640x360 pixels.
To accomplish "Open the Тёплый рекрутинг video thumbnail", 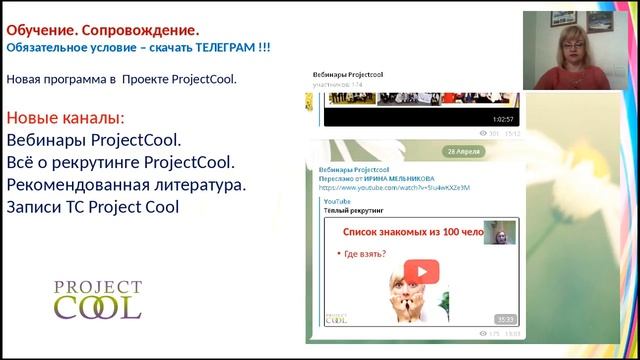I will tap(422, 272).
